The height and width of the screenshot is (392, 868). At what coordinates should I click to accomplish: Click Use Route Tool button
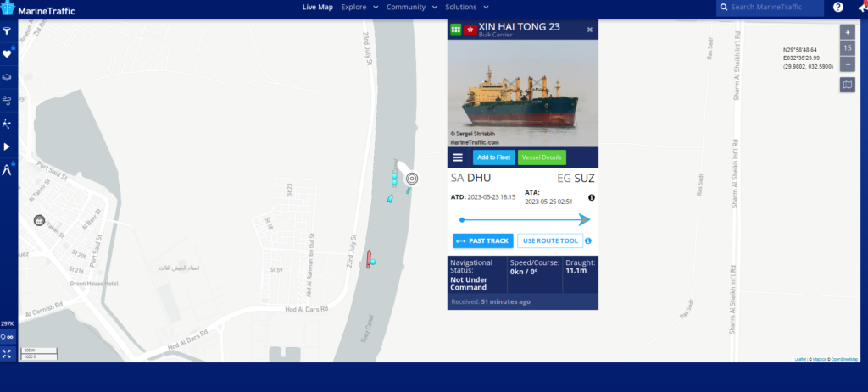[550, 241]
